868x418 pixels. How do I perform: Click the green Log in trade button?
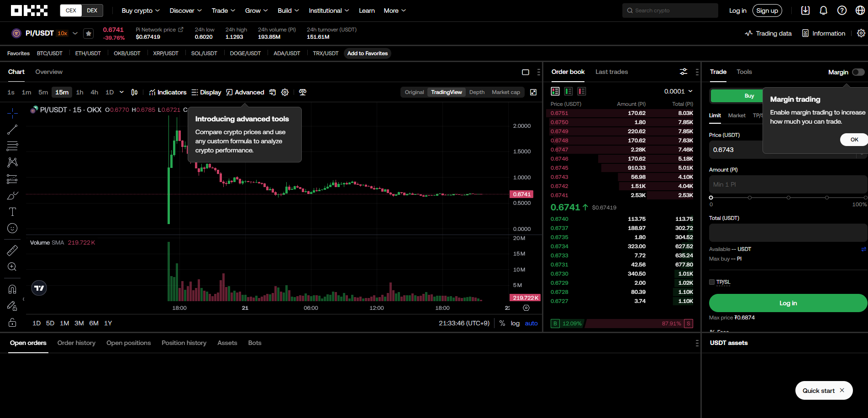coord(788,303)
